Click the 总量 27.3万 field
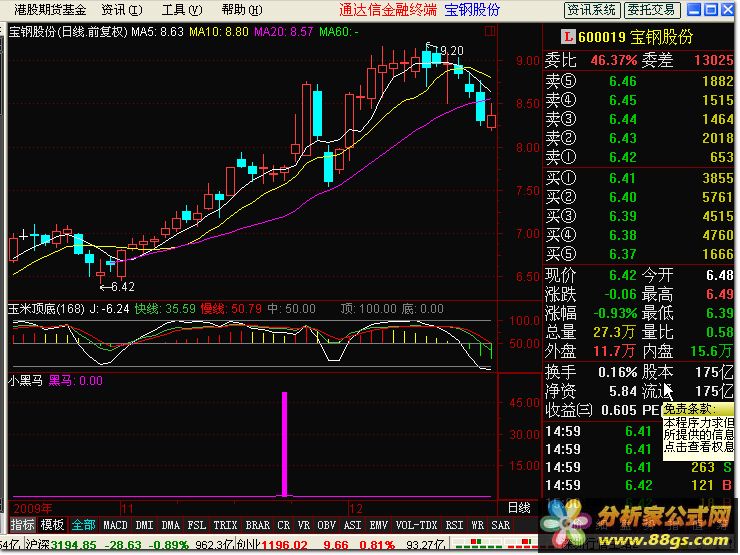 590,332
